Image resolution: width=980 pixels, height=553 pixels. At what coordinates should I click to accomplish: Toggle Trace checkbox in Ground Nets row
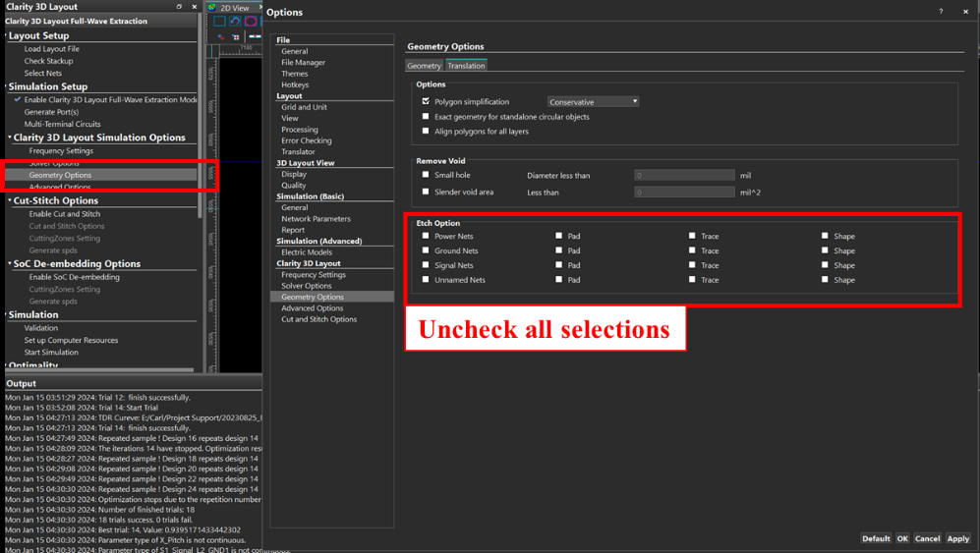[692, 249]
